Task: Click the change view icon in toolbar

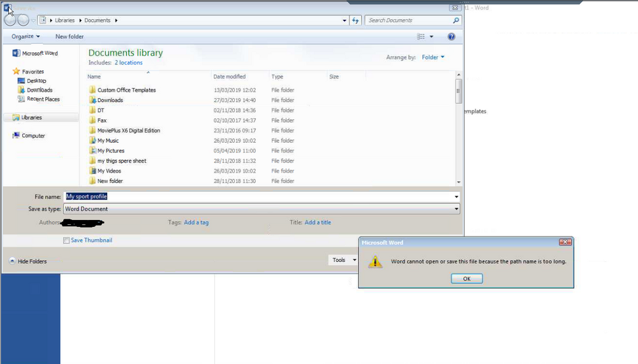Action: tap(420, 36)
